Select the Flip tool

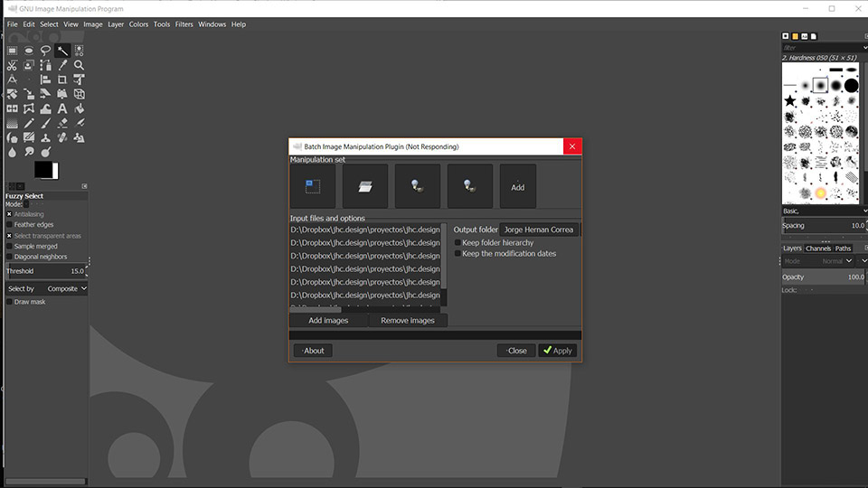[x=12, y=108]
